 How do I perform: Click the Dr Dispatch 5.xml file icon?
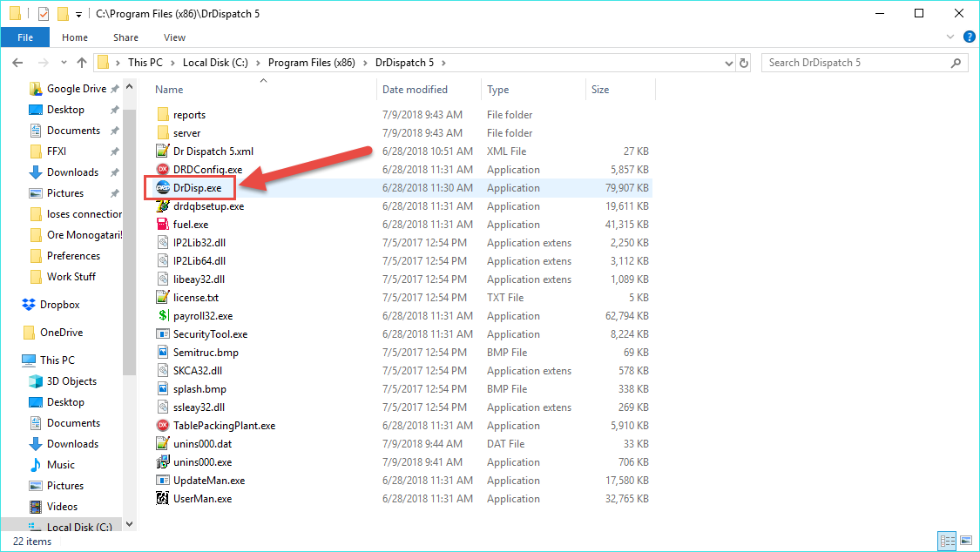point(163,151)
